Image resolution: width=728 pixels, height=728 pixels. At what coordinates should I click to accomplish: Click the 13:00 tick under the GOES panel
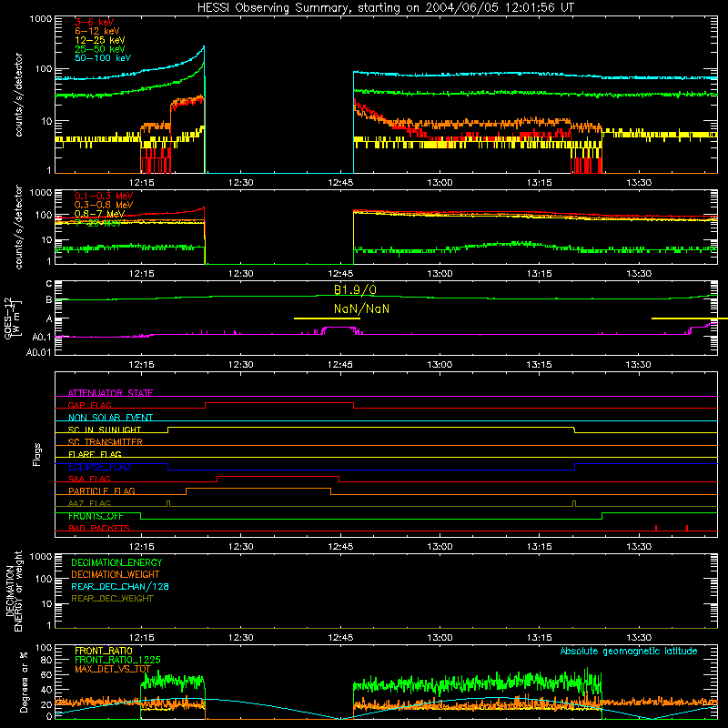[440, 365]
